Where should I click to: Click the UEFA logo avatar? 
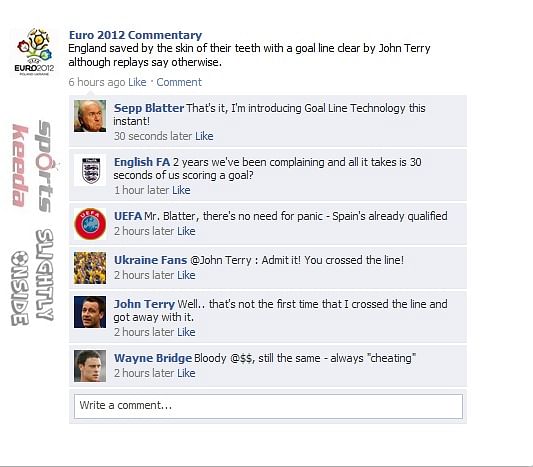tap(90, 224)
